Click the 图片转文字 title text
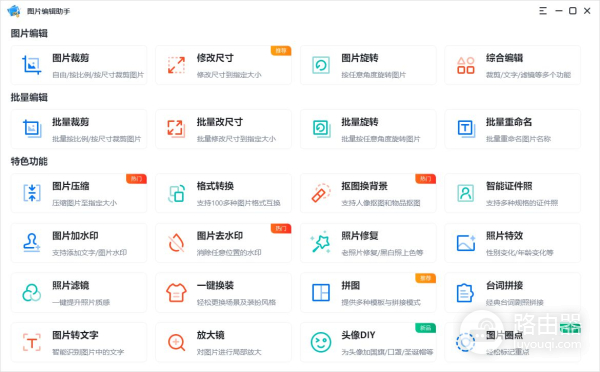 pyautogui.click(x=75, y=335)
